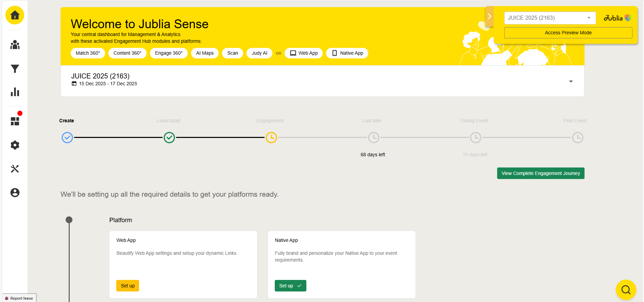Select the Engage 360° module chip

pos(169,53)
